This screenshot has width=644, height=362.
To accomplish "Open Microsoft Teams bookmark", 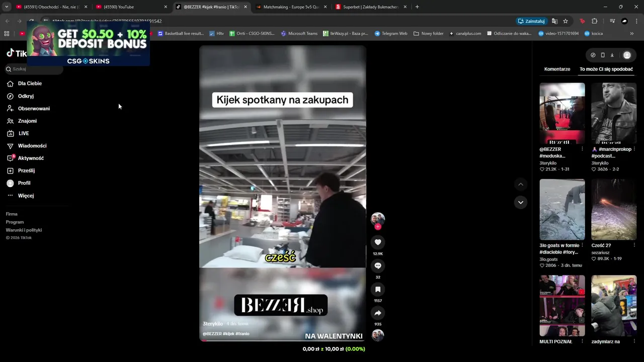I will [x=299, y=34].
